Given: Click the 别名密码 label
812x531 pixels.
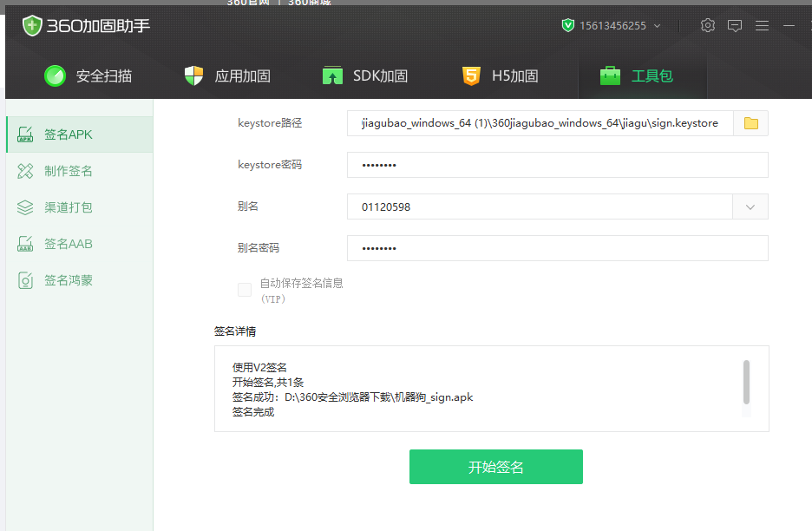Looking at the screenshot, I should pos(259,248).
